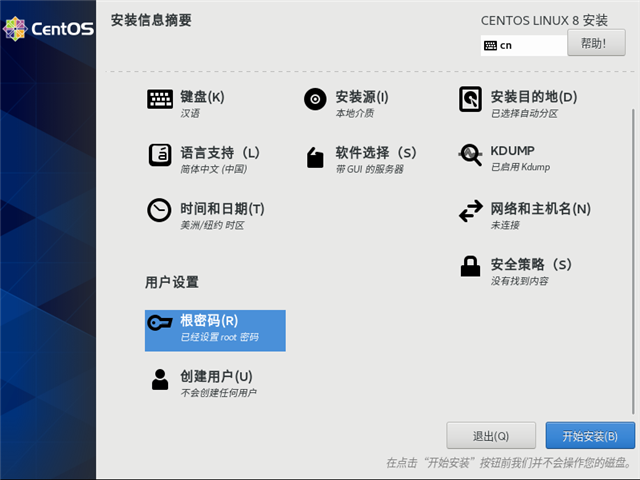Open the time and date clock icon
Image resolution: width=640 pixels, height=480 pixels.
[159, 210]
